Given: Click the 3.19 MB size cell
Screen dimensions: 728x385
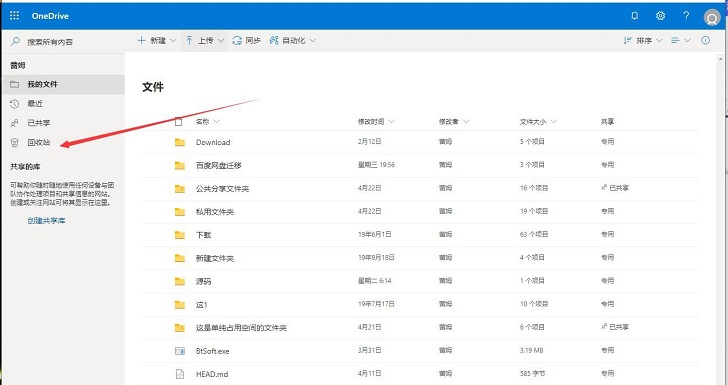Looking at the screenshot, I should point(531,351).
